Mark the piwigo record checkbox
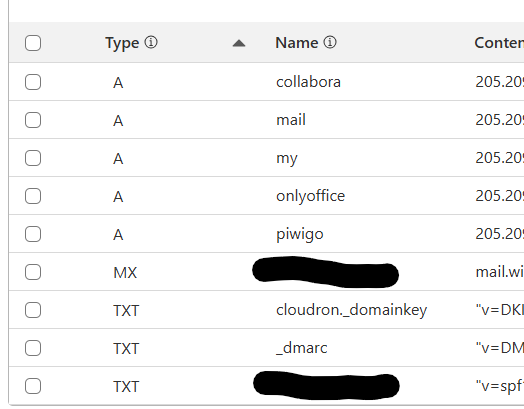The height and width of the screenshot is (409, 524). [x=33, y=234]
